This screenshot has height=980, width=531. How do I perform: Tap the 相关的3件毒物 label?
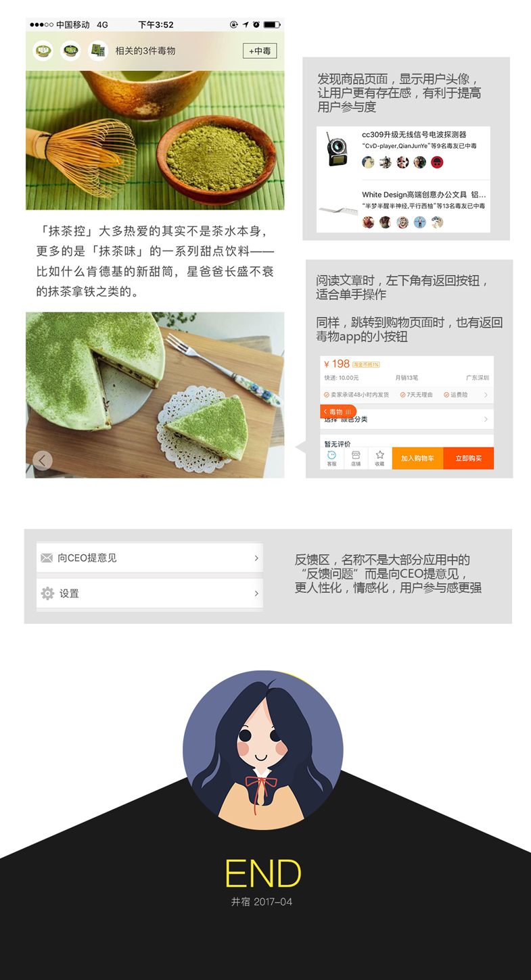[145, 51]
